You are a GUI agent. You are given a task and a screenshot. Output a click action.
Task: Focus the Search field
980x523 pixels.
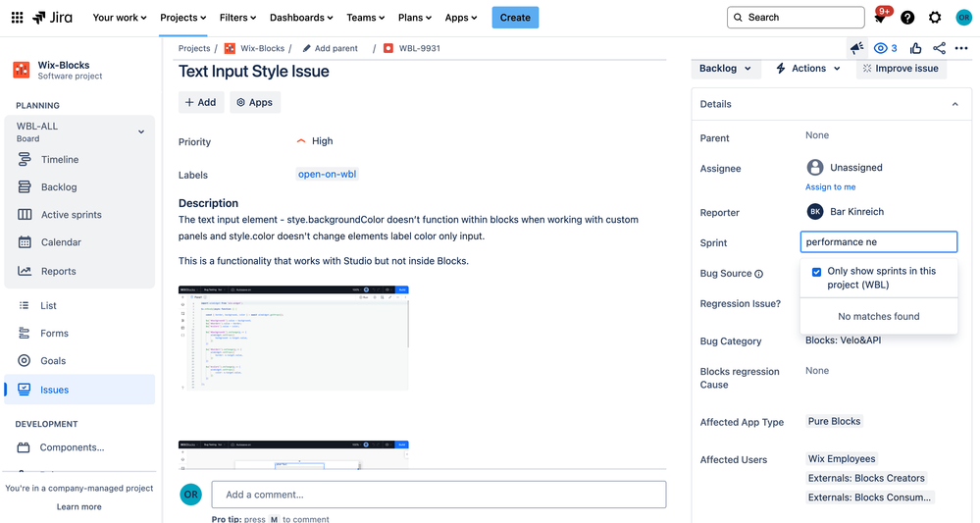coord(796,18)
